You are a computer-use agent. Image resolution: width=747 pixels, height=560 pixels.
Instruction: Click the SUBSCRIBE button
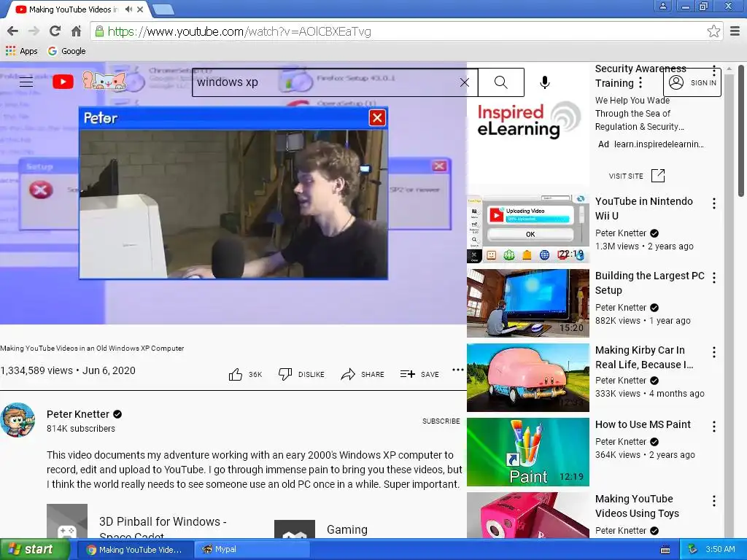441,421
